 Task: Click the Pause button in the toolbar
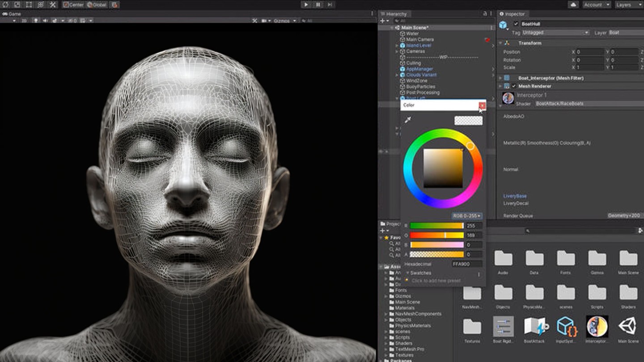tap(318, 4)
